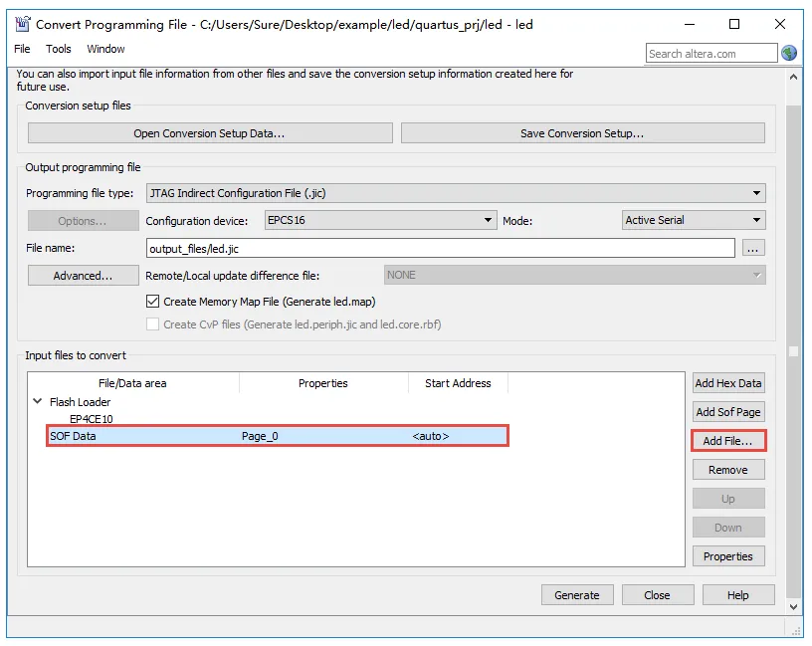The height and width of the screenshot is (646, 812).
Task: Click Add Hex Data button
Action: 728,383
